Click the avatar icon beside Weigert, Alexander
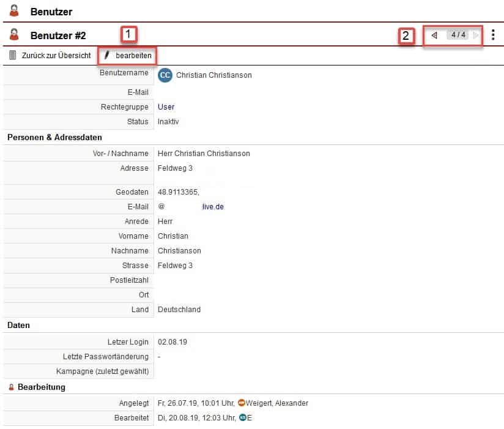This screenshot has width=504, height=429. [241, 403]
